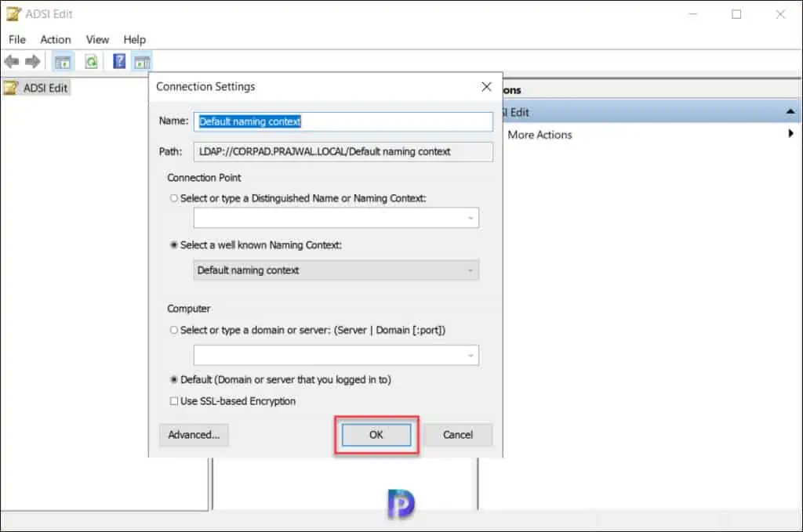Click the Forward arrow toolbar icon

(33, 62)
